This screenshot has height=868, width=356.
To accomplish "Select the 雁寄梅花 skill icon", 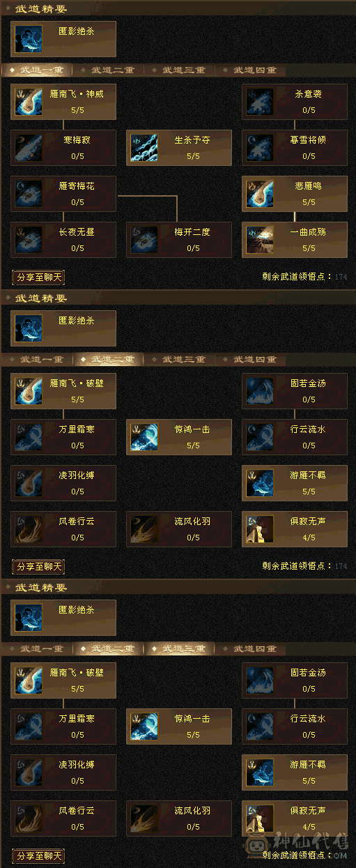I will (29, 194).
